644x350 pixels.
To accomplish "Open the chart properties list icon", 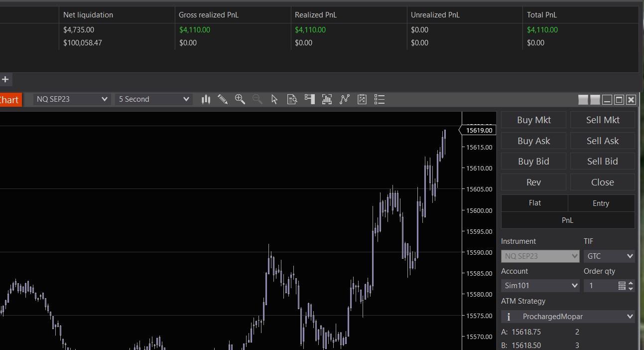I will point(380,99).
